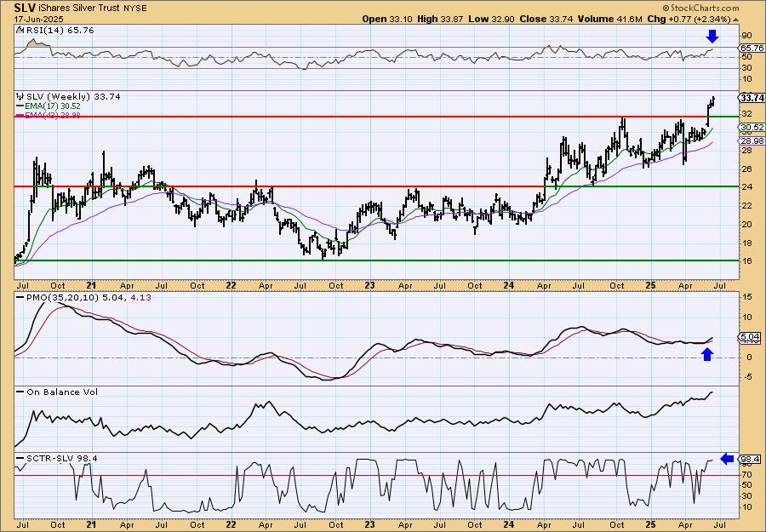This screenshot has height=532, width=766.
Task: Click the purple EMA(42) legend line swatch
Action: [x=20, y=116]
